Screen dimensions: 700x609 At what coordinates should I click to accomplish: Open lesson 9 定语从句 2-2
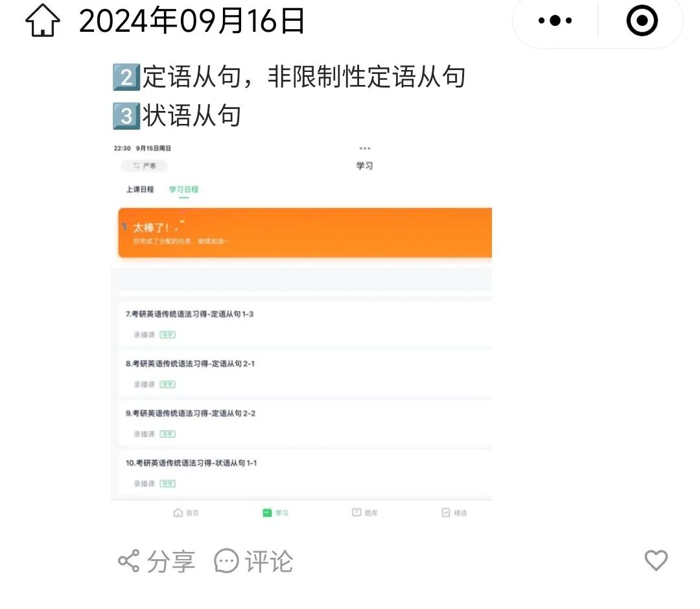(305, 422)
